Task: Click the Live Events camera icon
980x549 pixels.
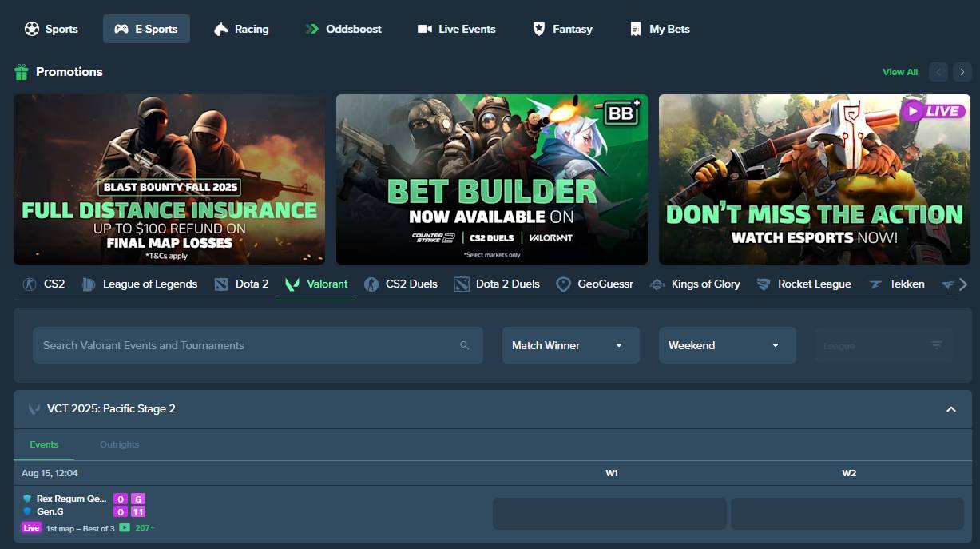Action: pos(425,29)
